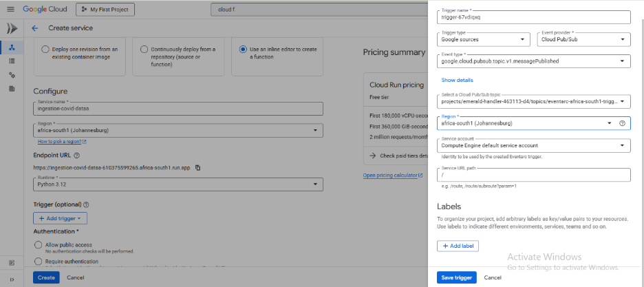This screenshot has width=644, height=287.
Task: Open the Event type dropdown
Action: coord(533,61)
